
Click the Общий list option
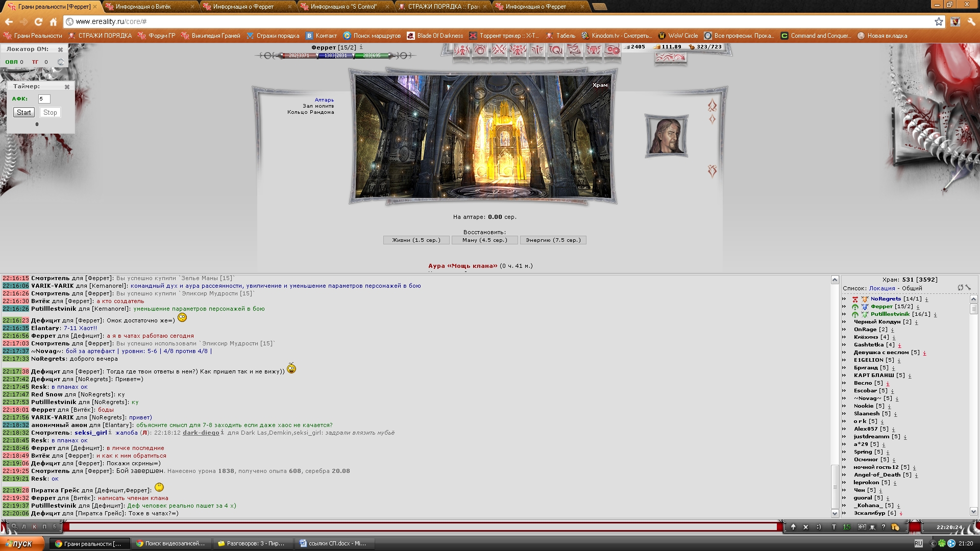click(x=912, y=288)
